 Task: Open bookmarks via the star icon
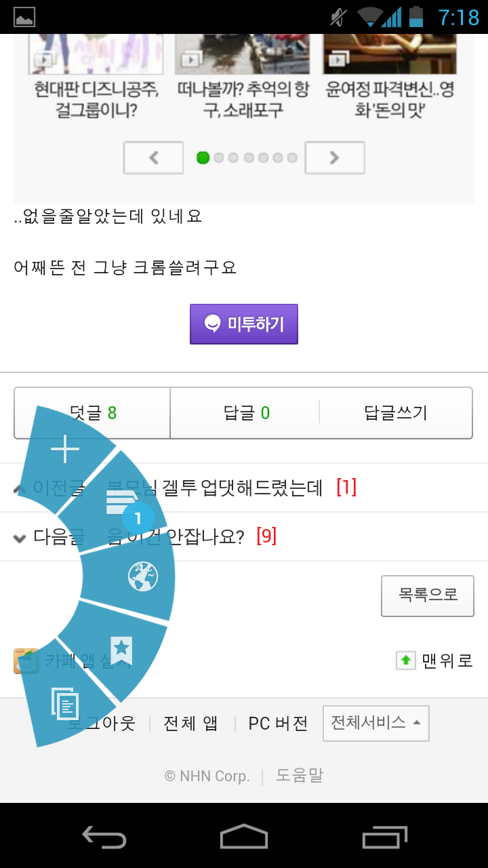[x=121, y=650]
